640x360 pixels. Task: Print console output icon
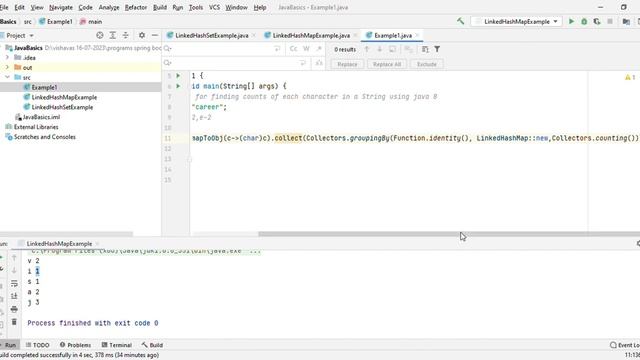click(x=14, y=309)
